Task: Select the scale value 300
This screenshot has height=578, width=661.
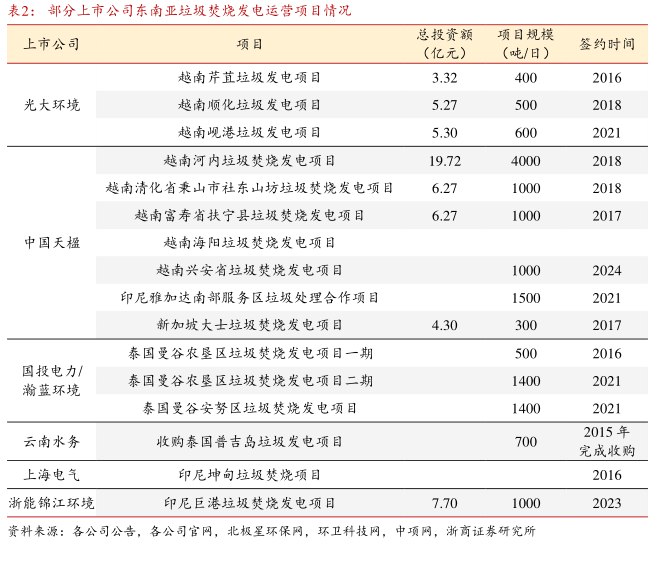Action: [526, 325]
